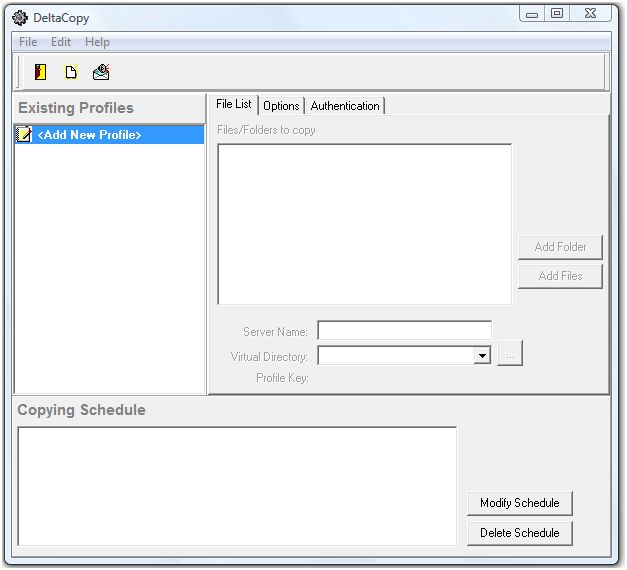The width and height of the screenshot is (627, 570).
Task: Click the ellipsis browse button next to Virtual Directory
Action: pyautogui.click(x=510, y=354)
